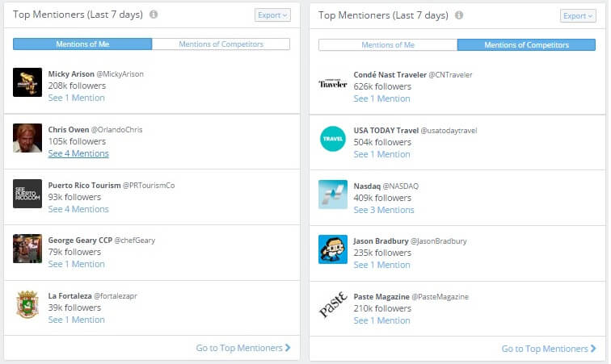
Task: Click @OrlandoChris handle
Action: [116, 130]
